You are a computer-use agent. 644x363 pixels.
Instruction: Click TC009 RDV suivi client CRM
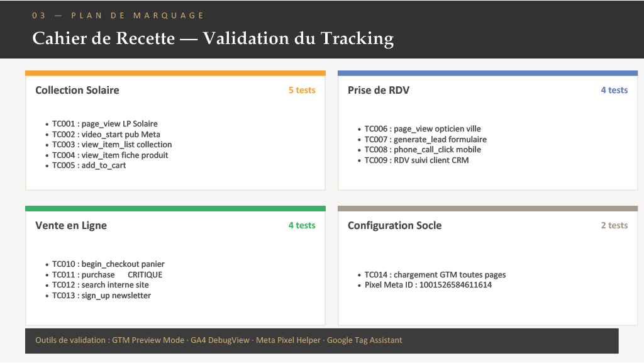click(x=416, y=160)
